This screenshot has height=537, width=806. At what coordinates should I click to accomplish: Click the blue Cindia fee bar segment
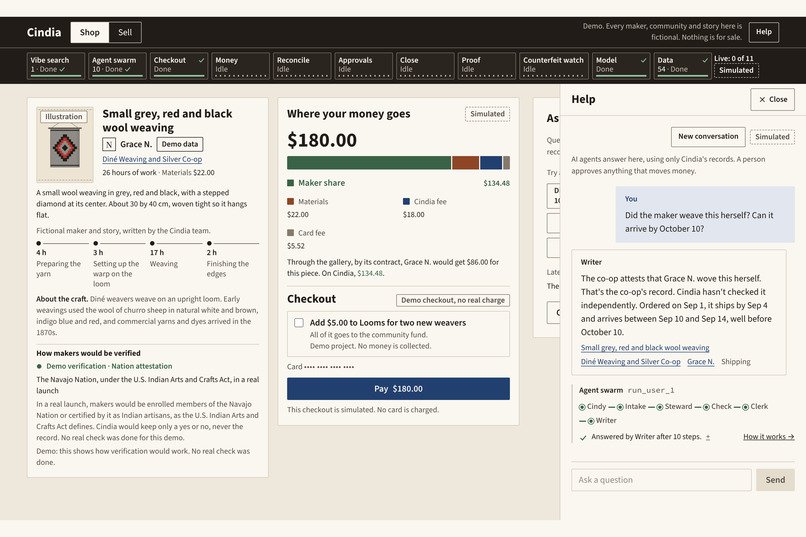491,163
